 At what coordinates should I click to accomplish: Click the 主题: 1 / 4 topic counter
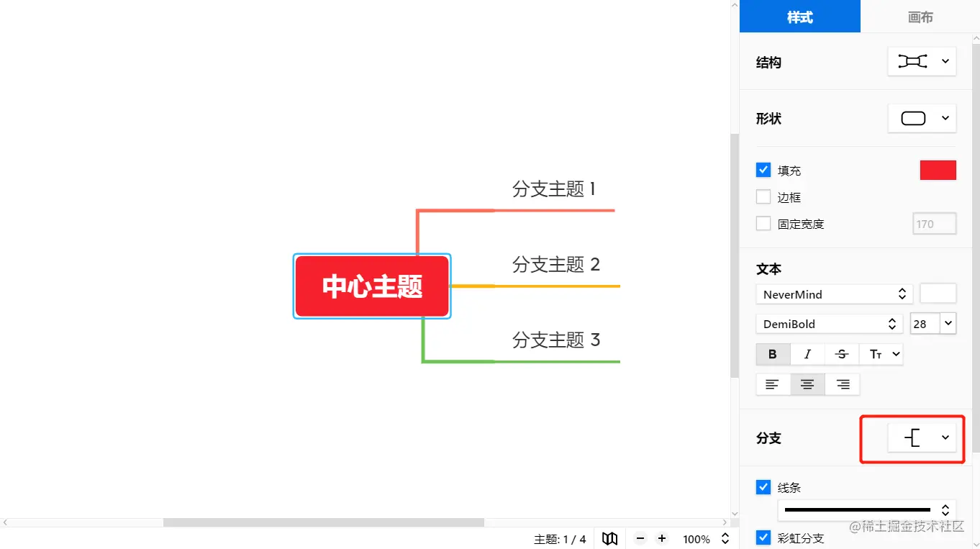[560, 539]
